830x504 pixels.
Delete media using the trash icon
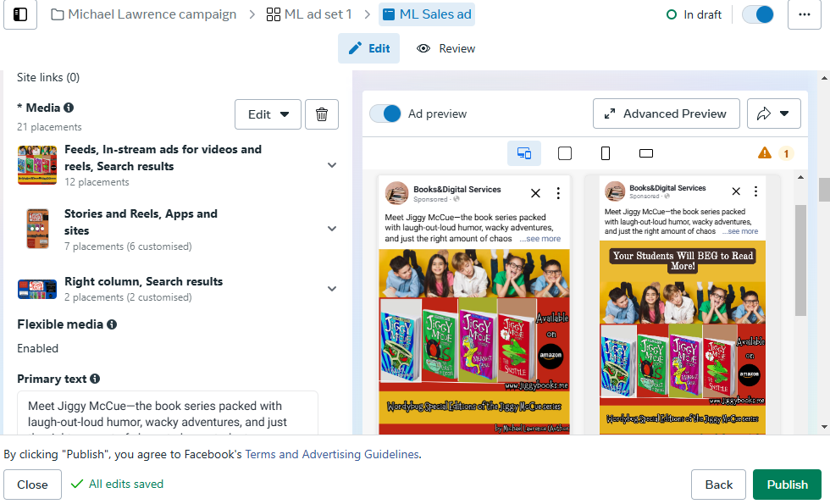(322, 114)
